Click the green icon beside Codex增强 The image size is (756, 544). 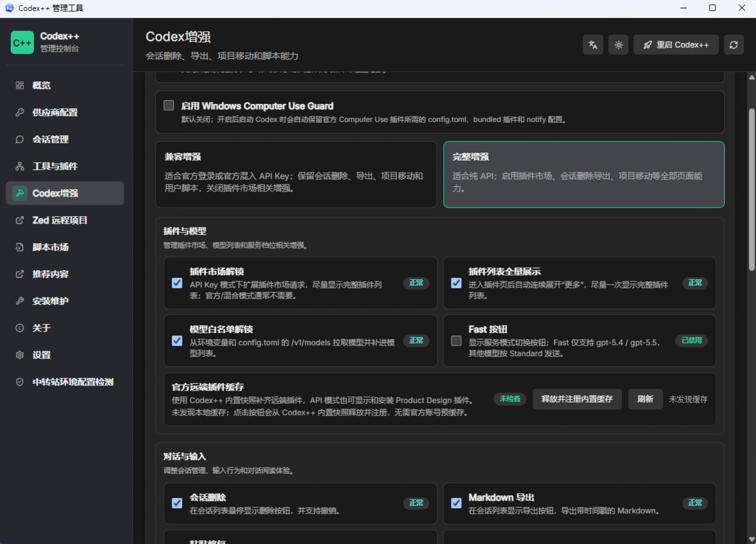(20, 193)
